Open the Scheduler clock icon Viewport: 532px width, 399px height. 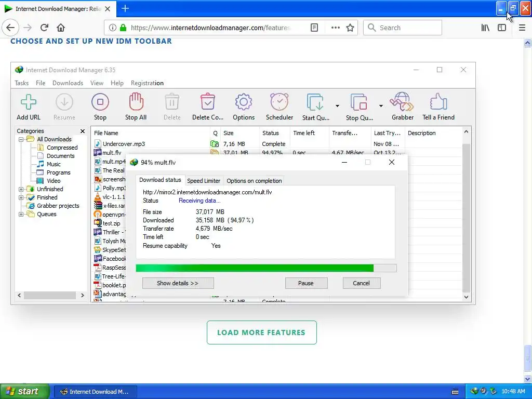[279, 102]
